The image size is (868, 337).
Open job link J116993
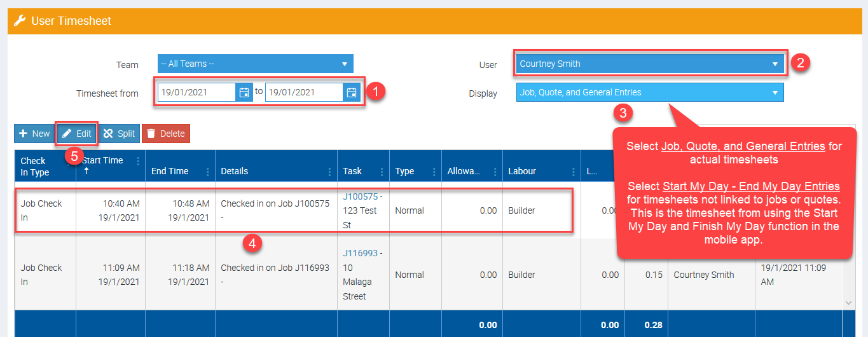(x=359, y=254)
